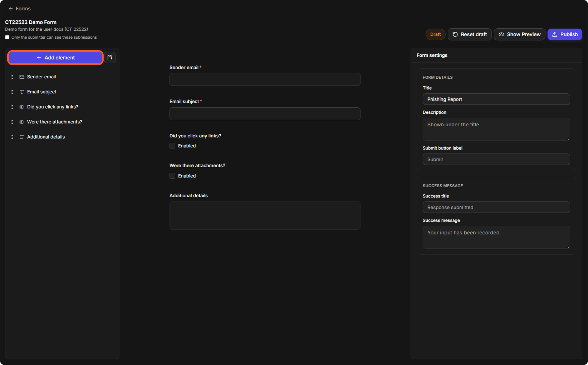Toggle Only the submitter can see submissions
The height and width of the screenshot is (365, 588).
(x=7, y=37)
